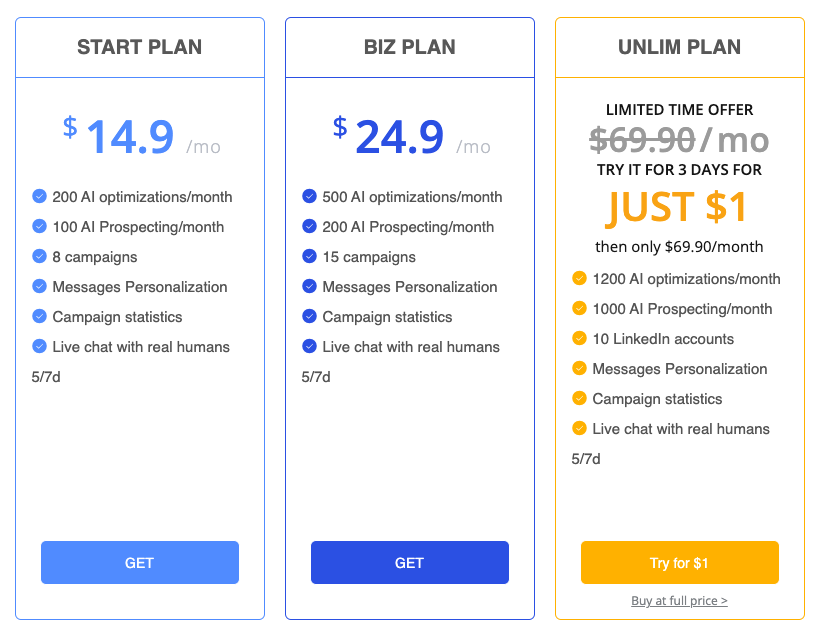This screenshot has height=641, width=825.
Task: Click GET under the Start Plan
Action: [139, 562]
